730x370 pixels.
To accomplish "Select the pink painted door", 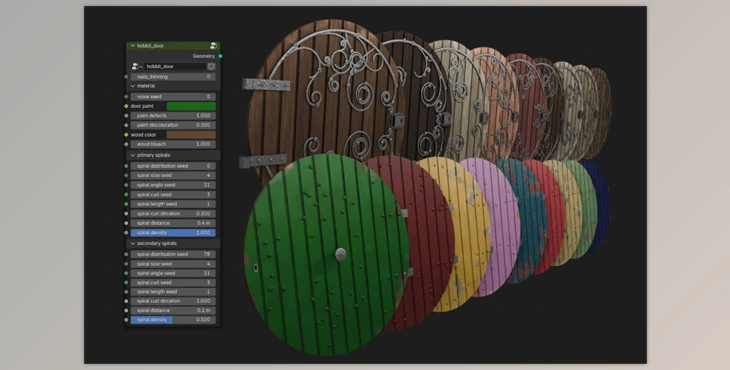I will click(500, 228).
